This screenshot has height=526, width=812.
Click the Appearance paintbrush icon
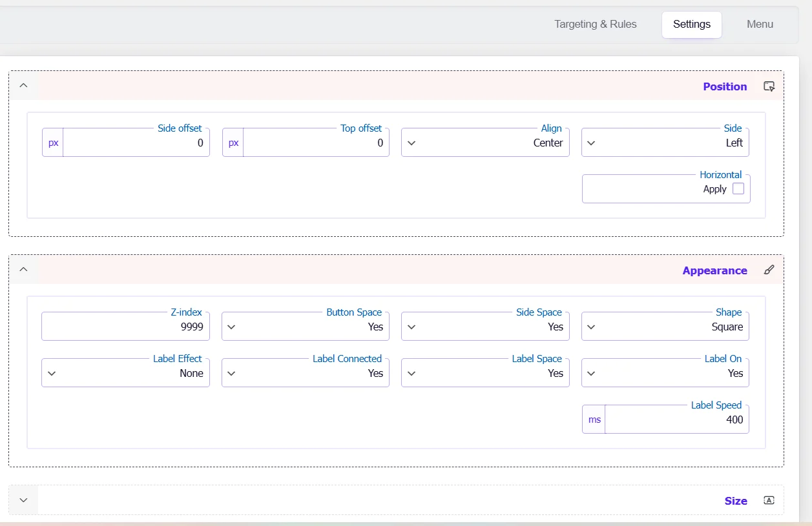pyautogui.click(x=769, y=270)
